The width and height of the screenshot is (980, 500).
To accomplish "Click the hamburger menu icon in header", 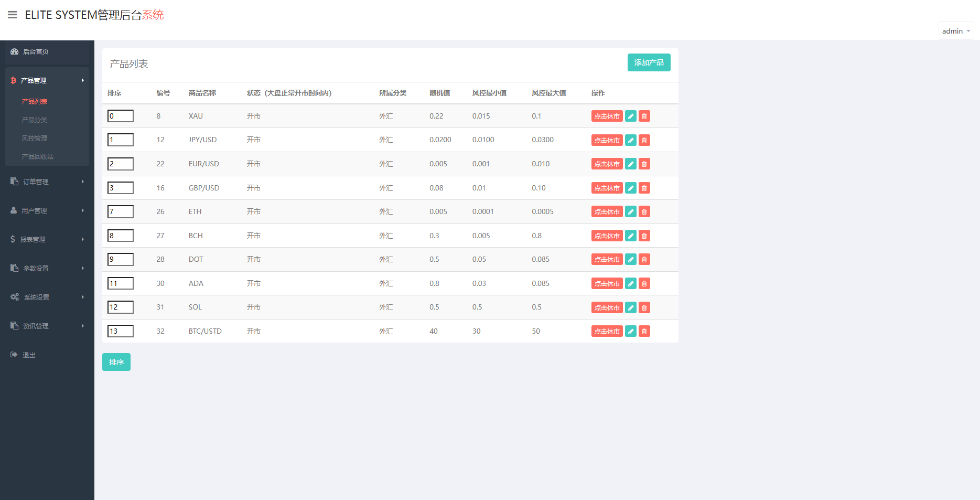I will (13, 15).
